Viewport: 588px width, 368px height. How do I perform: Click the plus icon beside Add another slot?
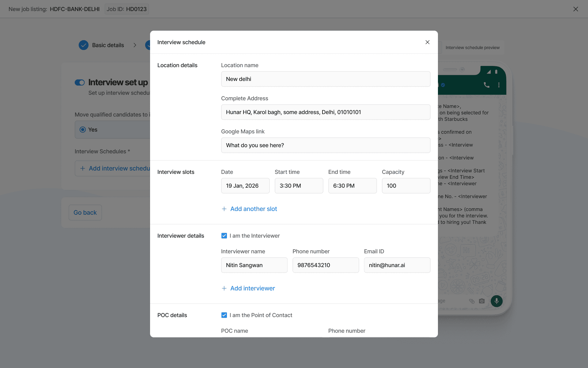point(224,209)
